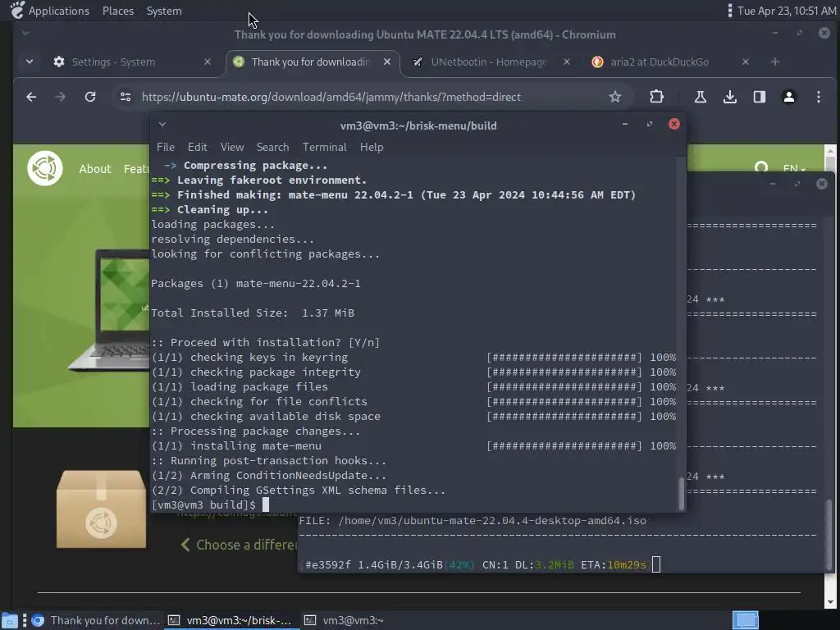Bookmark this page with star icon

click(x=615, y=97)
